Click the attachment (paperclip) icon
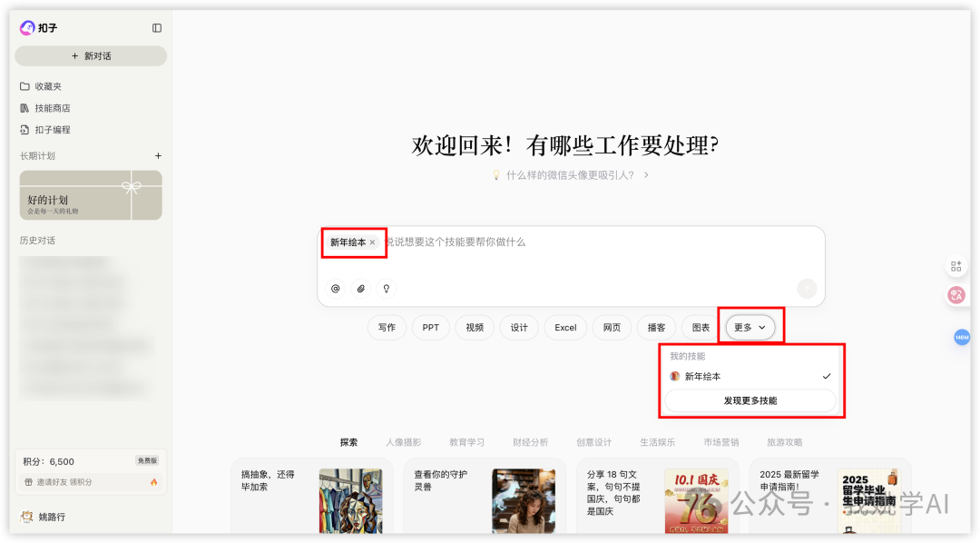 tap(360, 288)
